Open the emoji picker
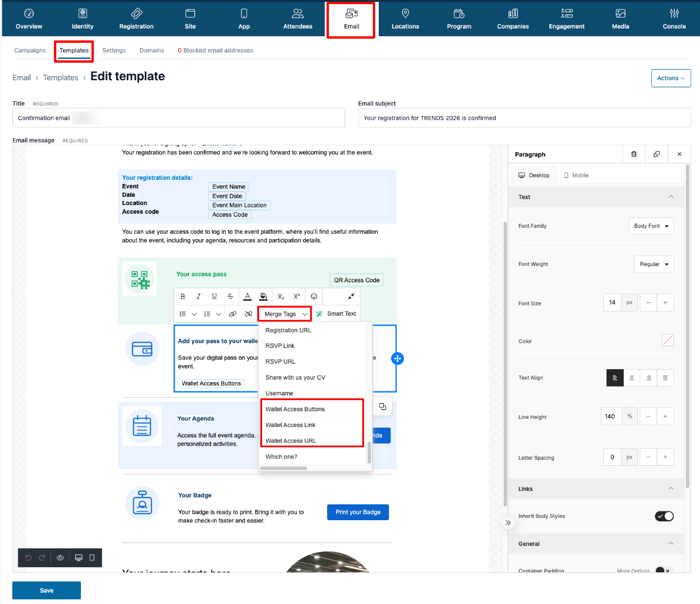Viewport: 700px width, 604px height. click(x=314, y=296)
